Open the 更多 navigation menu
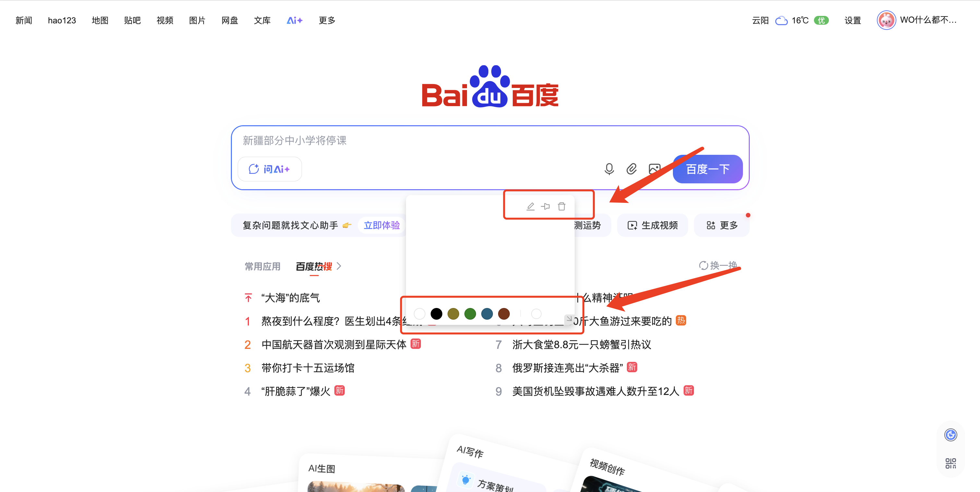This screenshot has width=980, height=492. click(327, 20)
